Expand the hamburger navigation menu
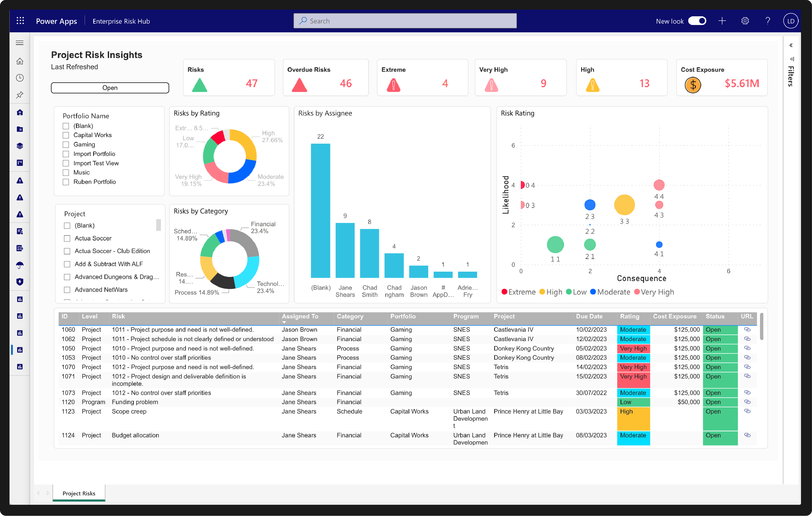 20,43
